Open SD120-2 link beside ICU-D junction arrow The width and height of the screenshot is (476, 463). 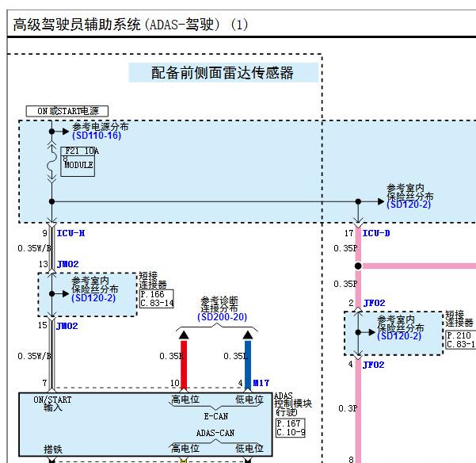click(409, 205)
